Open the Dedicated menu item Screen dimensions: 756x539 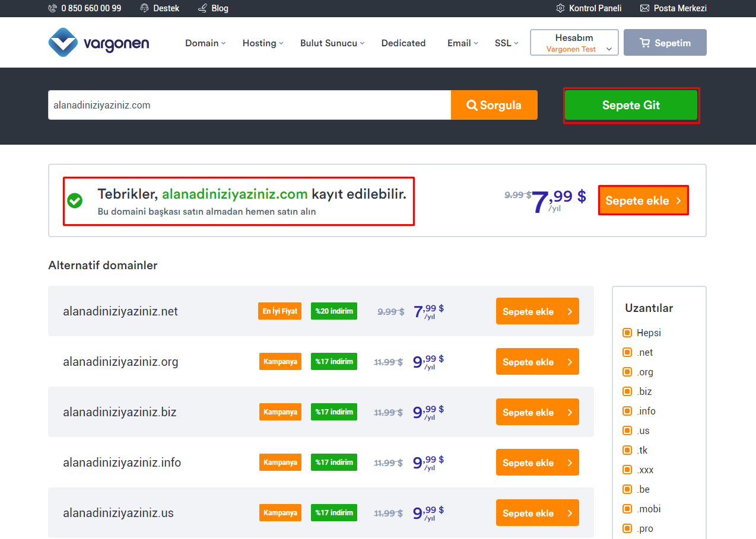pos(404,43)
